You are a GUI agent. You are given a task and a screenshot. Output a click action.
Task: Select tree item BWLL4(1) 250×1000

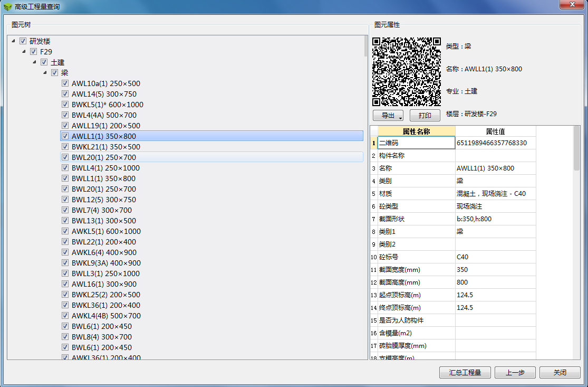105,168
